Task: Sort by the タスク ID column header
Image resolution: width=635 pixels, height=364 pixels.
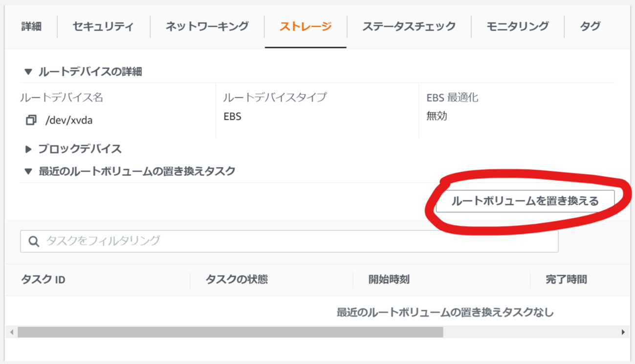Action: (43, 280)
